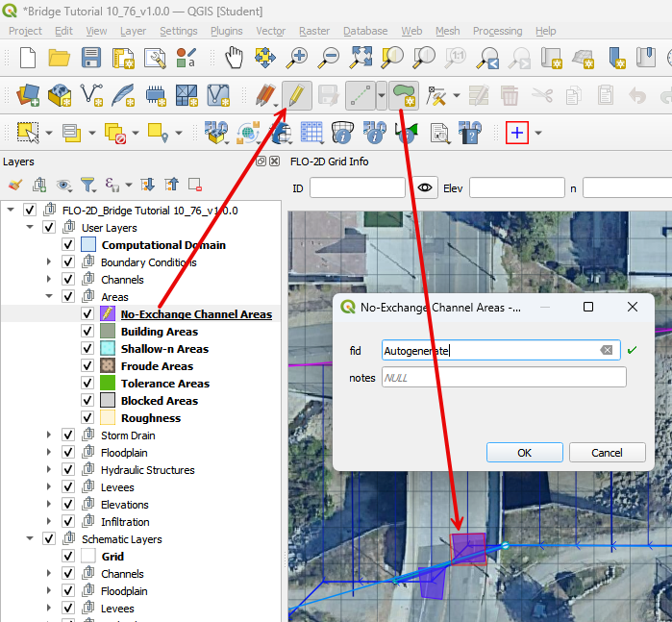
Task: Click the Tolerance Areas green color swatch
Action: (109, 384)
